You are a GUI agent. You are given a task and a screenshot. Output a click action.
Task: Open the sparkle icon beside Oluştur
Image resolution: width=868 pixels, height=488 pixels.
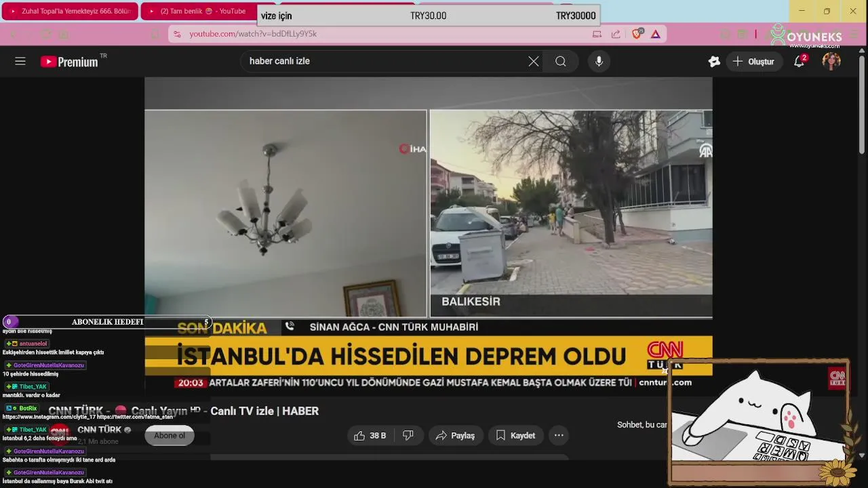coord(714,62)
